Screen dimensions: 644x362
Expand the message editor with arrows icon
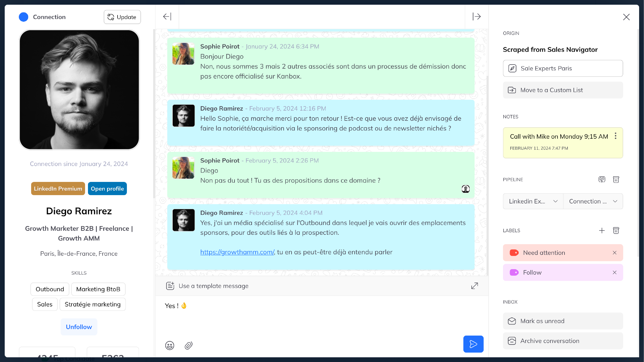[475, 286]
